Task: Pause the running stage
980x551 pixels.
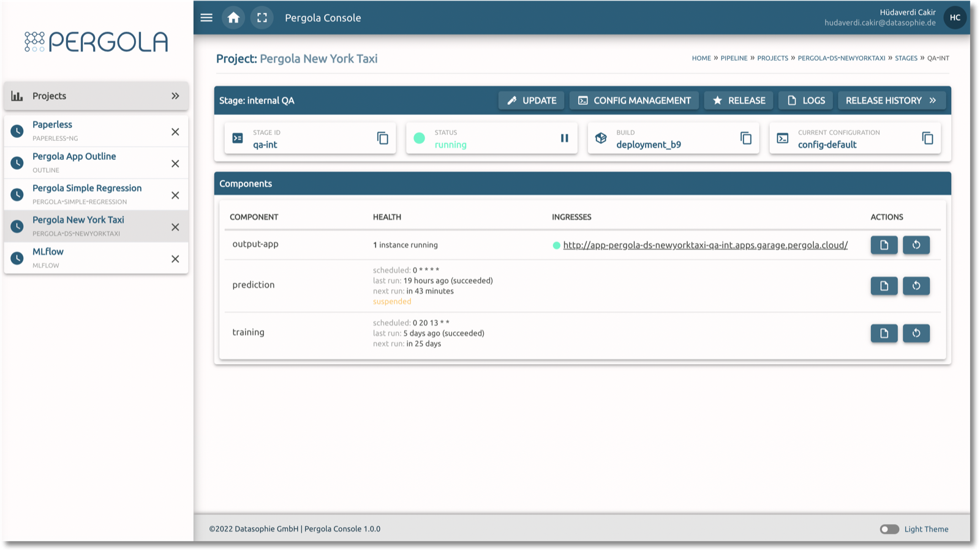Action: (x=565, y=139)
